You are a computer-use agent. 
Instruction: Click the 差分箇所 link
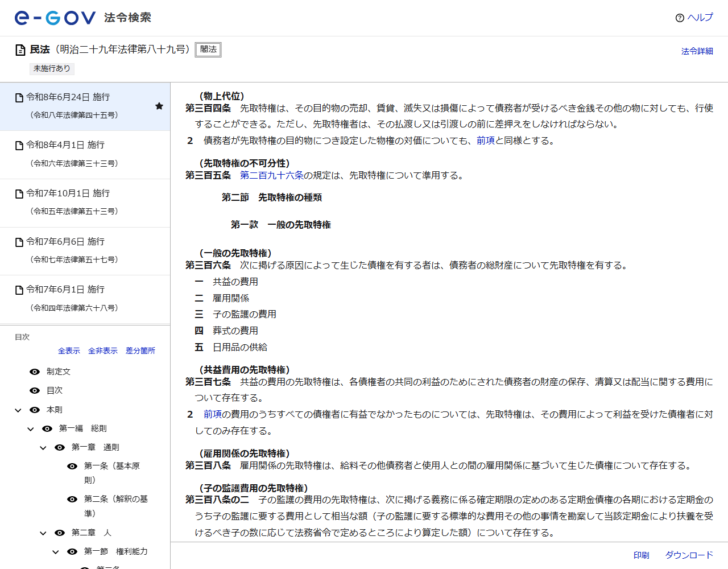coord(140,351)
